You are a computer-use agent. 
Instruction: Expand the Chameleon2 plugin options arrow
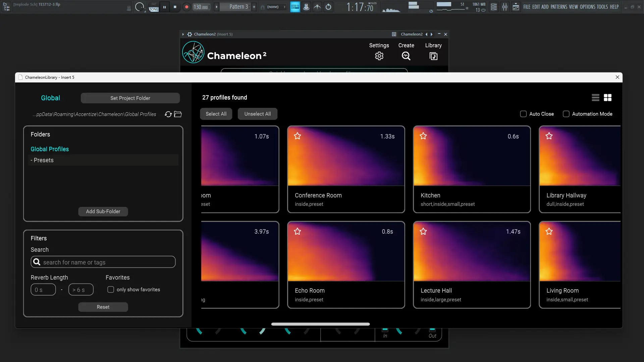(183, 34)
